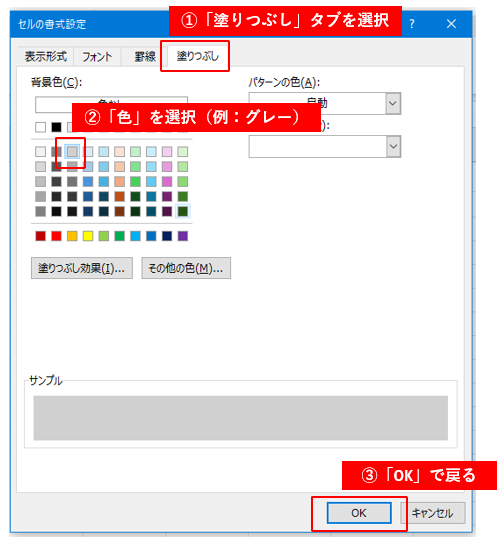The image size is (503, 539).
Task: Select the orange standard color swatch
Action: pos(72,236)
